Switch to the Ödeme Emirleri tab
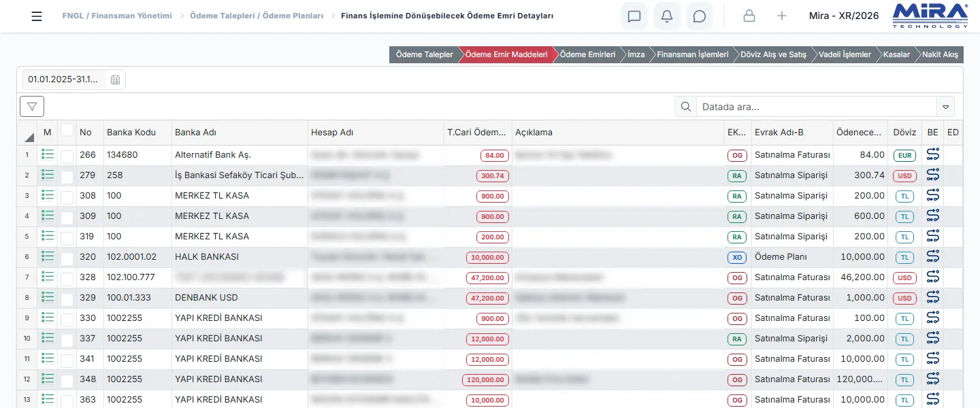 click(587, 54)
